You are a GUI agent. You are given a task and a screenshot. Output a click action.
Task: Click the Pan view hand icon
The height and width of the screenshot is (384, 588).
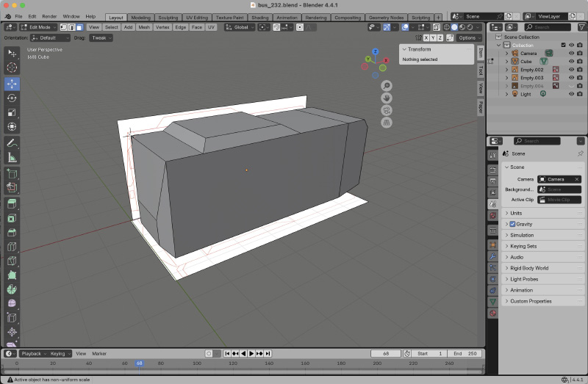[386, 98]
